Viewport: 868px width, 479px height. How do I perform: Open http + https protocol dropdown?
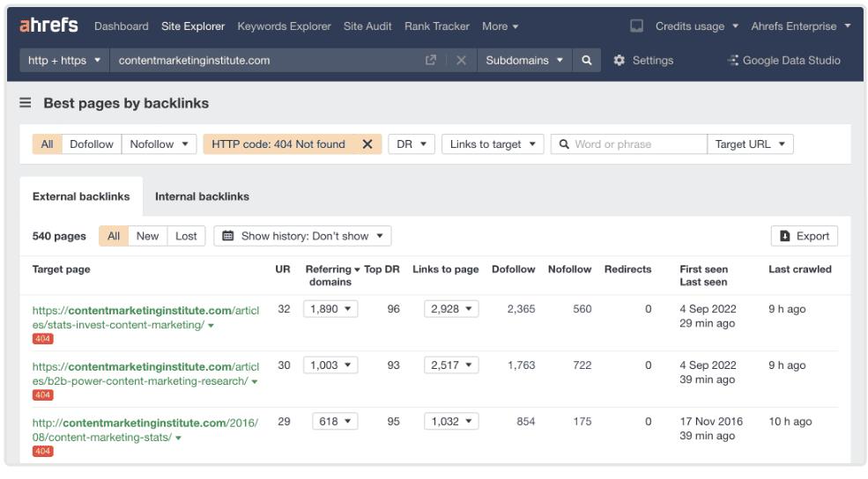pos(64,60)
